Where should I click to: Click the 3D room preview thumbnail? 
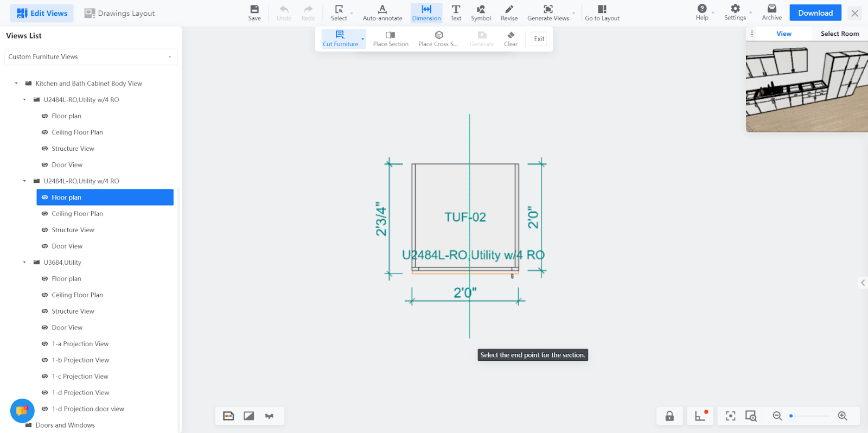(x=807, y=87)
